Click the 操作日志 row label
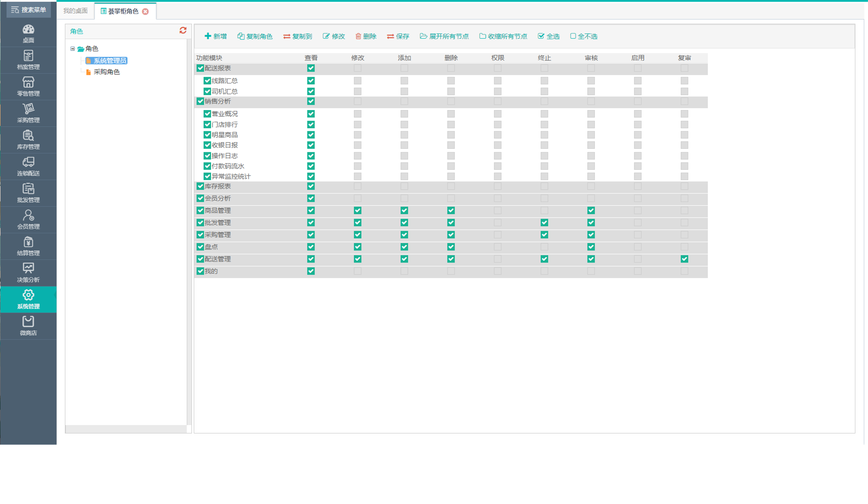868x504 pixels. point(225,156)
